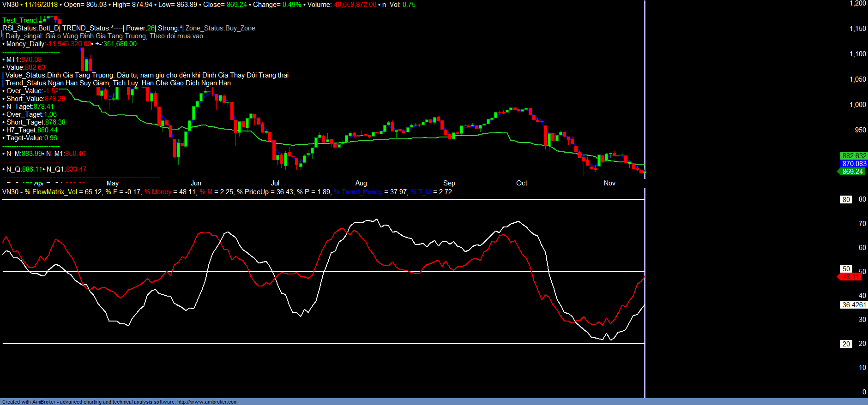Click the 20 level label on indicator pane
868x405 pixels.
(846, 344)
